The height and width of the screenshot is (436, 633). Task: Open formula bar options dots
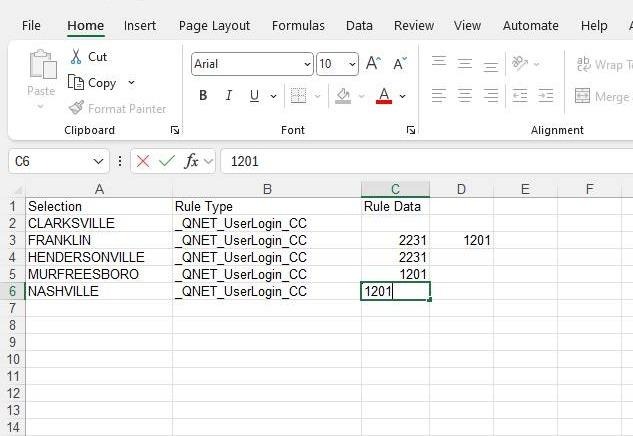tap(119, 161)
